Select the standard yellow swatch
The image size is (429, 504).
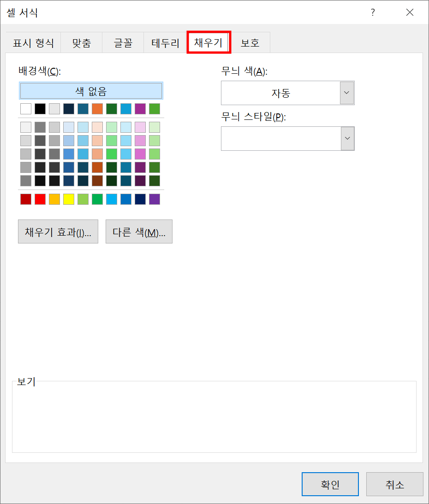pos(69,199)
